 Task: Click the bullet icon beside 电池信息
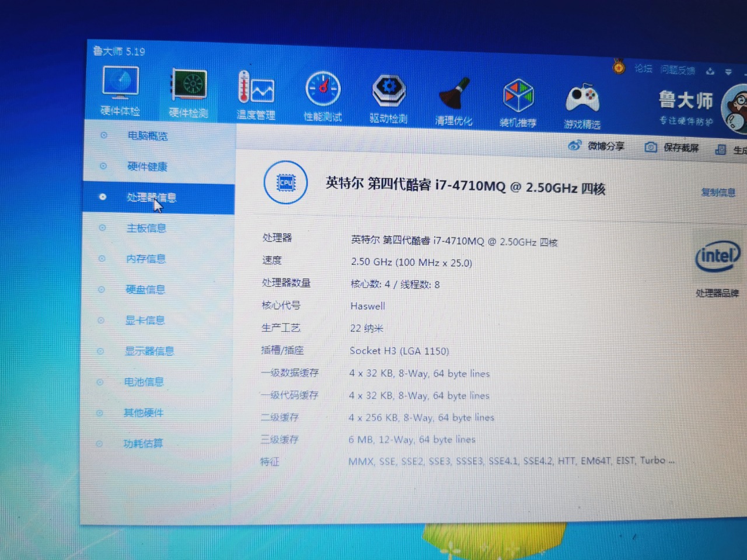click(100, 382)
